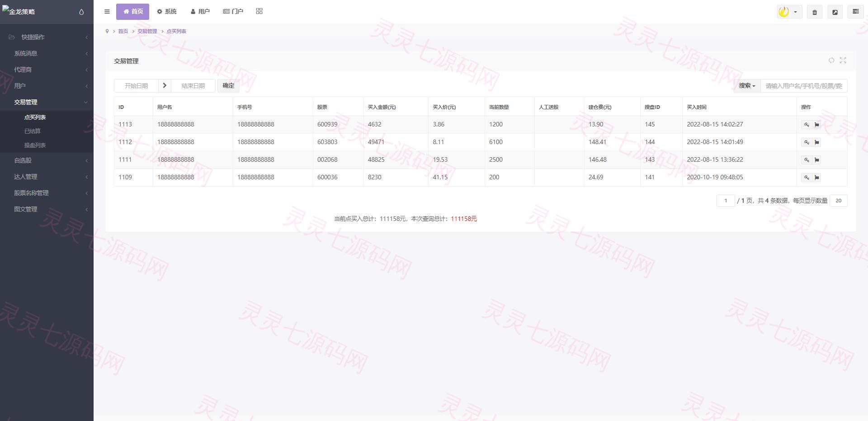Click the search box for 用户名/手机号/股票
The height and width of the screenshot is (421, 868).
coord(804,86)
